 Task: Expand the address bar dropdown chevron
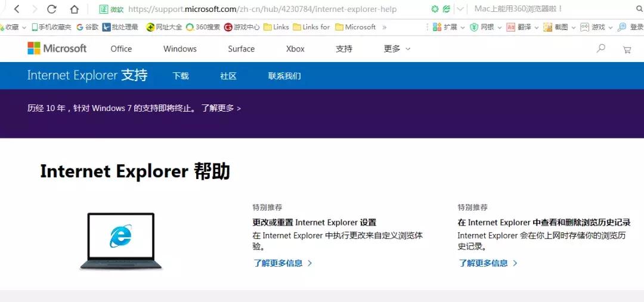point(460,9)
